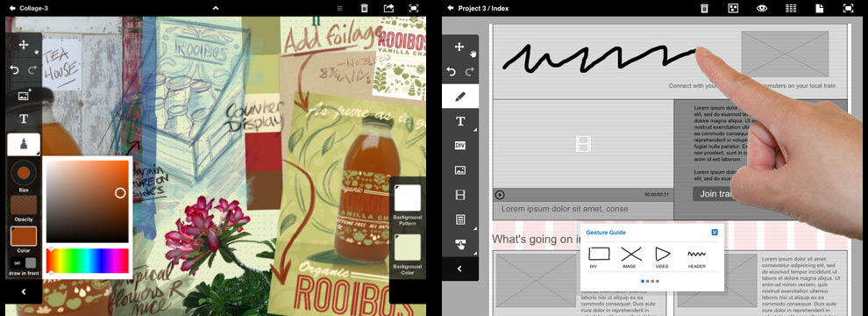Share the Collage-3 project
The image size is (868, 316).
[388, 8]
